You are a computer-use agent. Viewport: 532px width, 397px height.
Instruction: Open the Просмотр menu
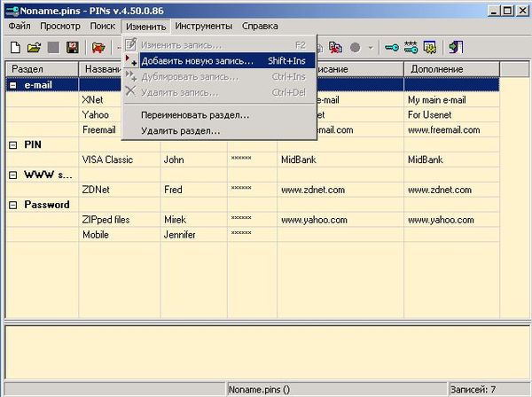[x=60, y=26]
